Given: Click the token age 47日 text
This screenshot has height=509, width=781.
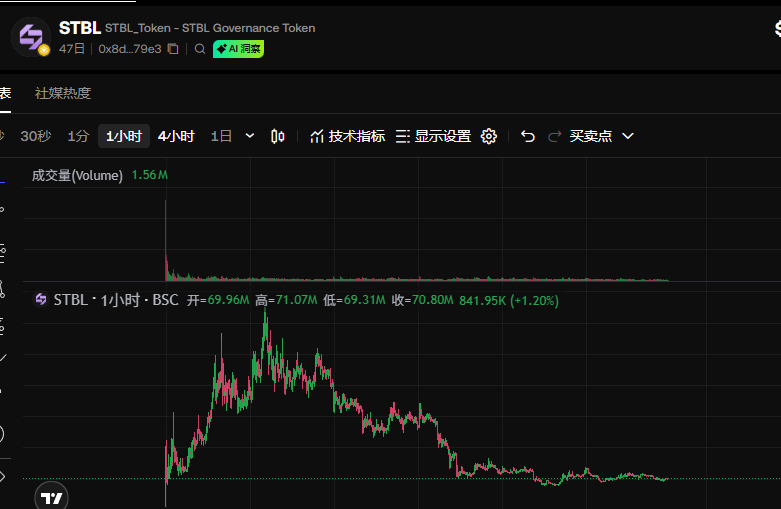Looking at the screenshot, I should click(72, 49).
